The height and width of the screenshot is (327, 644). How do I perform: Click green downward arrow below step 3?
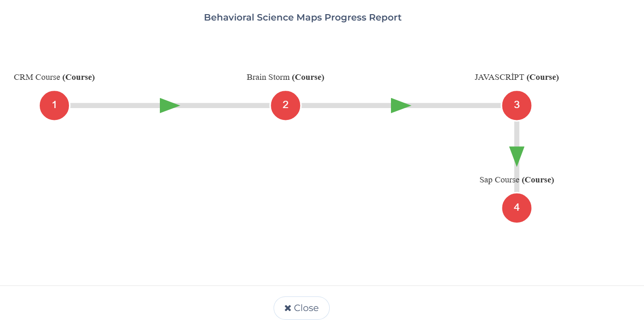coord(517,156)
